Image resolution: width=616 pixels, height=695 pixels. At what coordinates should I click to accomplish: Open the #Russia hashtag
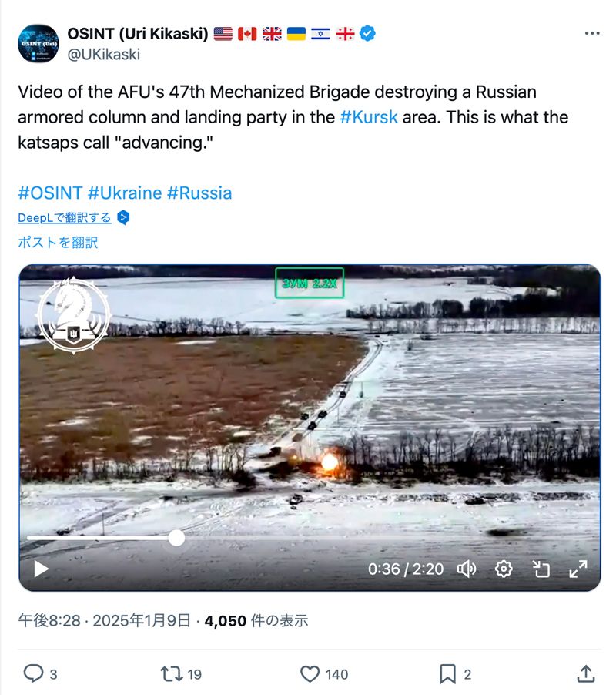point(199,193)
